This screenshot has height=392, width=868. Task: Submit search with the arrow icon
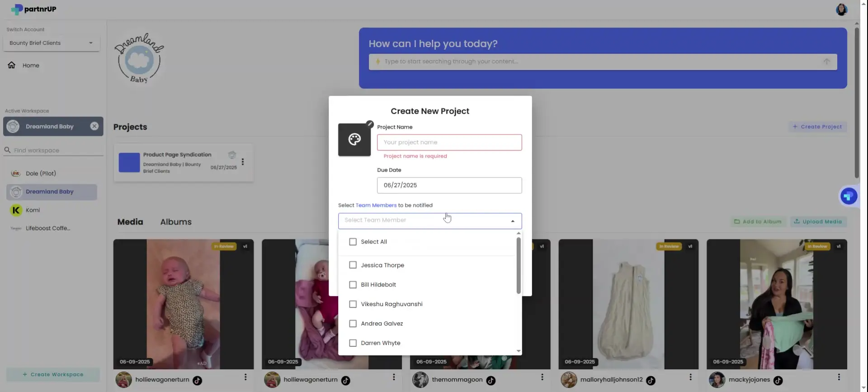coord(826,62)
